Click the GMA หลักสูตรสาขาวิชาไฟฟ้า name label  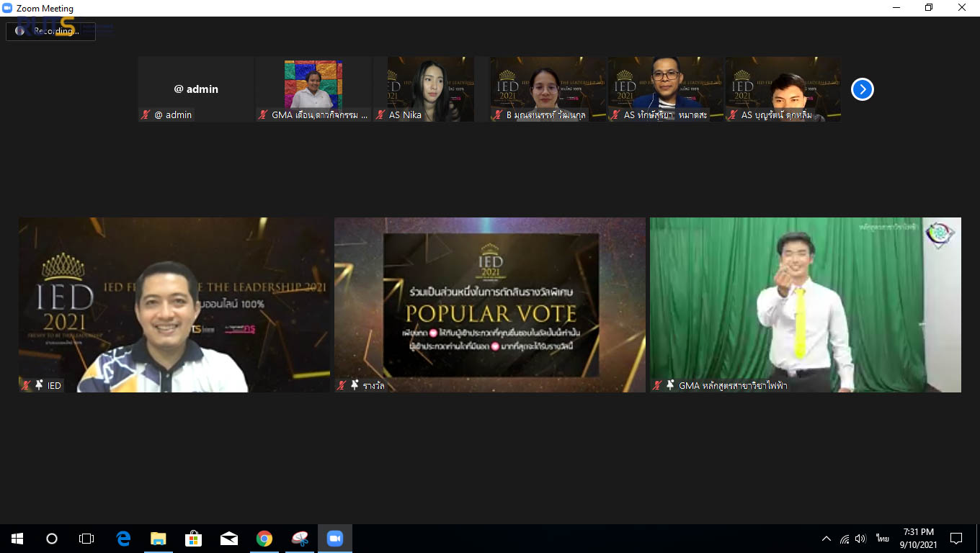733,386
